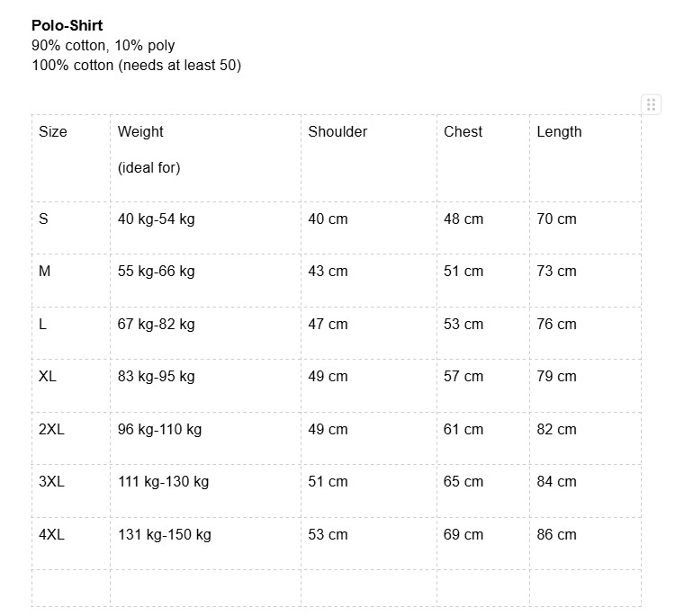Click the empty last-row Size cell
The width and height of the screenshot is (684, 616).
(x=71, y=588)
